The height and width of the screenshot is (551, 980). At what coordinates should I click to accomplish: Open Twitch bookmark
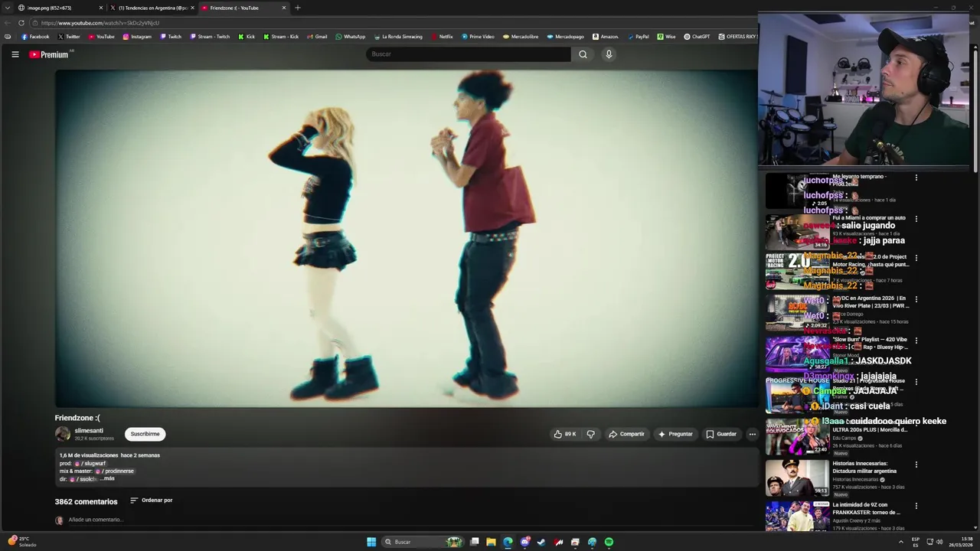click(x=171, y=37)
